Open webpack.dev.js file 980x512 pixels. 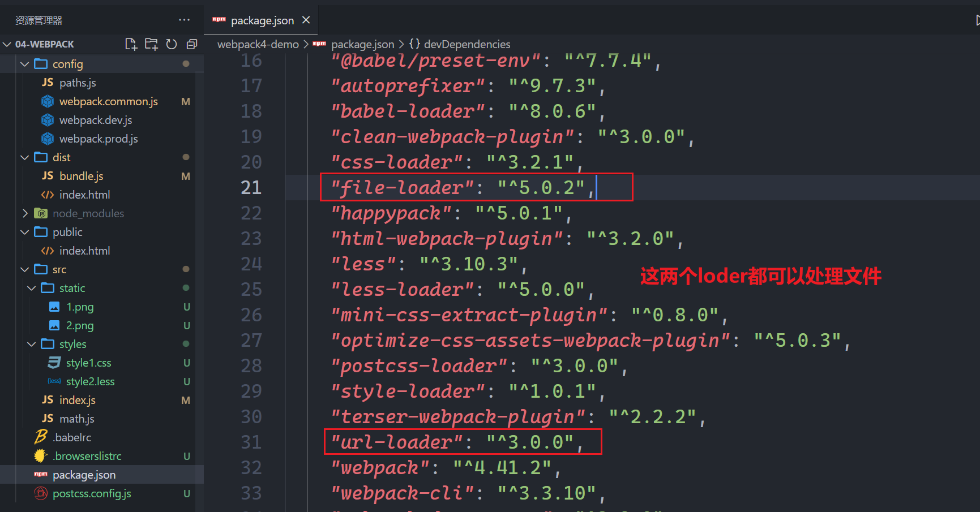click(96, 120)
